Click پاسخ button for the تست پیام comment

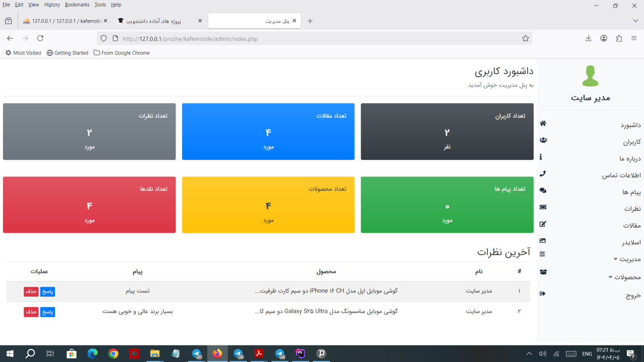pyautogui.click(x=47, y=292)
